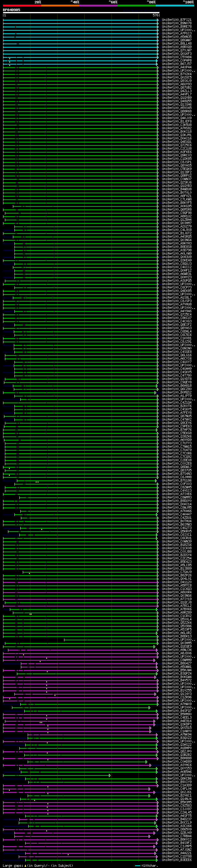Open the UniRef100_C0PHP8 entry
The image size is (197, 868).
click(177, 61)
